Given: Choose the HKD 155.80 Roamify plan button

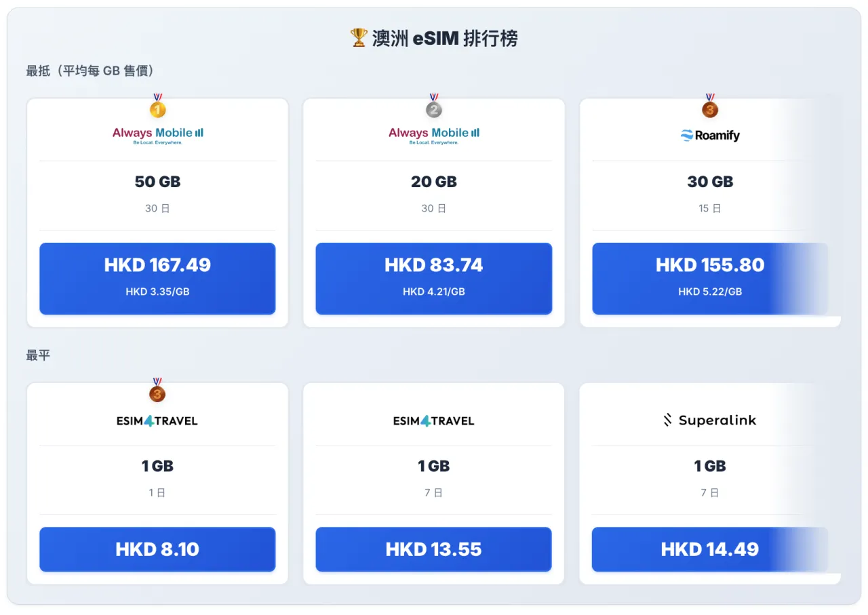Looking at the screenshot, I should click(x=710, y=279).
